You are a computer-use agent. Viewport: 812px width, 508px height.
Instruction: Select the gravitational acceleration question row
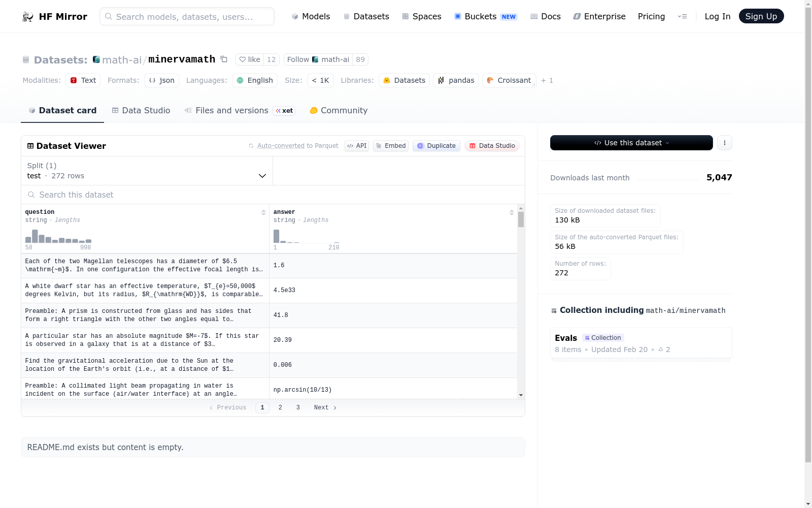point(145,365)
